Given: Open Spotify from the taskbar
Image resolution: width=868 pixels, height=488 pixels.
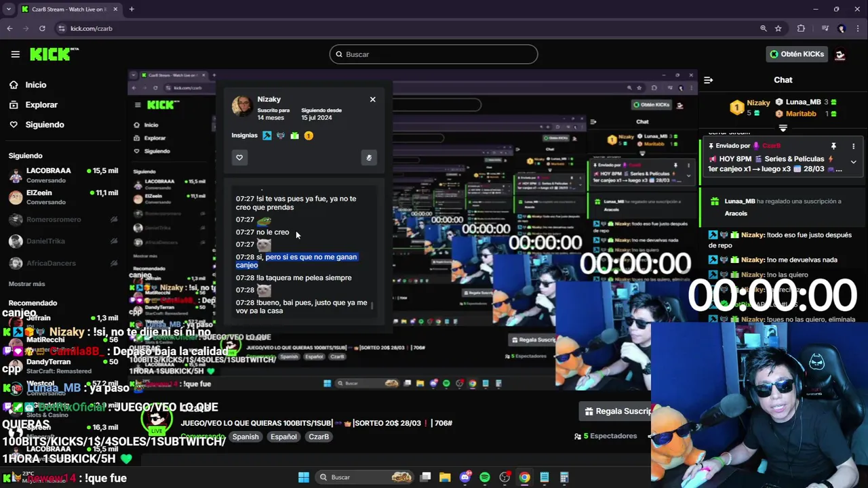Looking at the screenshot, I should pyautogui.click(x=485, y=477).
